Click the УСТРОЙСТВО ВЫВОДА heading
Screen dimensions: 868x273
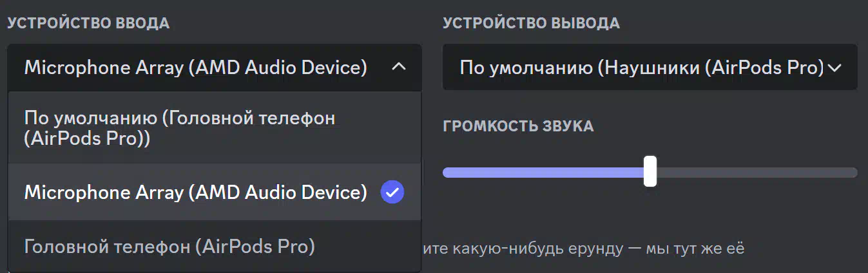[531, 23]
